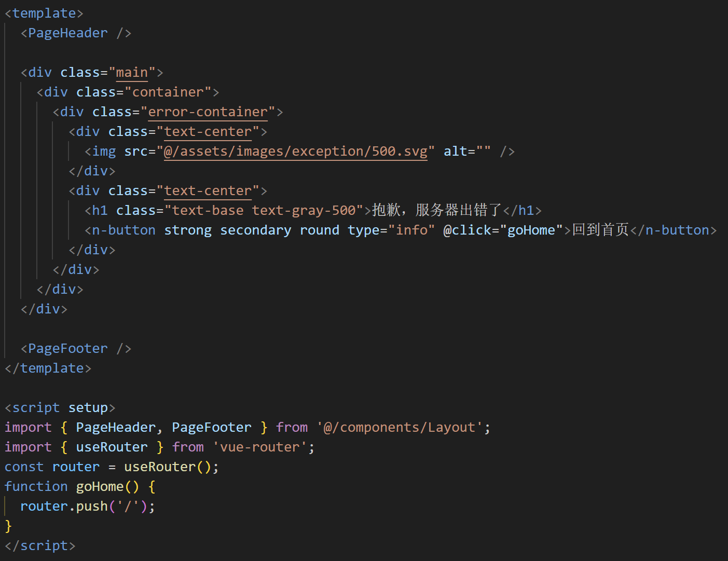Click the script setup opening tag
Viewport: 728px width, 561px height.
[60, 408]
